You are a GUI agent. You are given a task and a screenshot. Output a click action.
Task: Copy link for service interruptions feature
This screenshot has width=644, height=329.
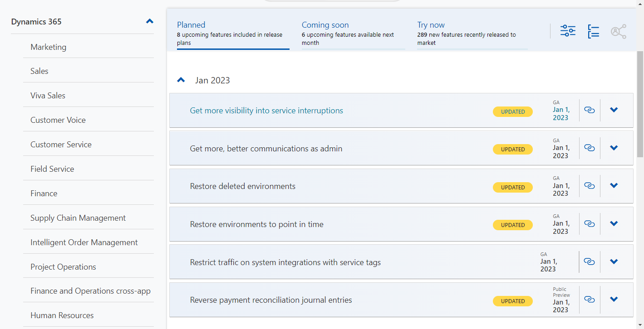(589, 110)
